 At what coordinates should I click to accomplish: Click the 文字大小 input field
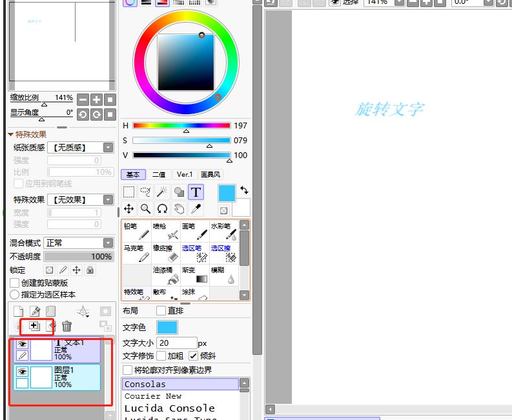177,343
